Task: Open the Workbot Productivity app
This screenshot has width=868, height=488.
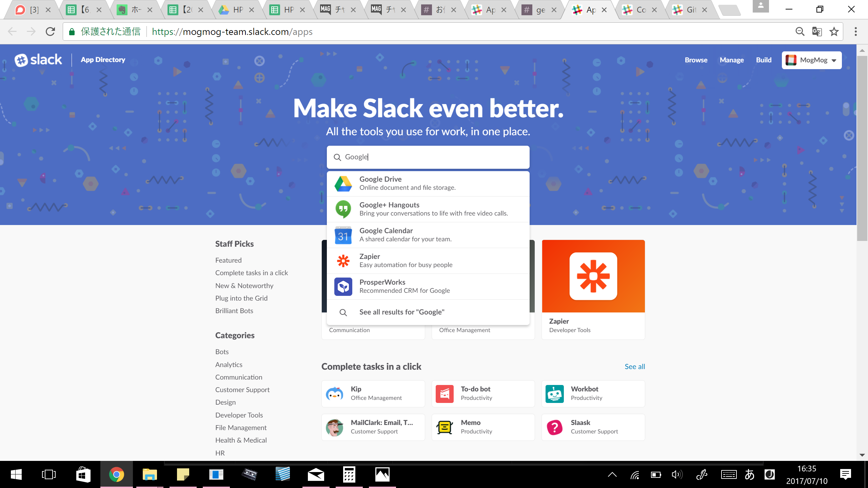Action: [x=593, y=393]
